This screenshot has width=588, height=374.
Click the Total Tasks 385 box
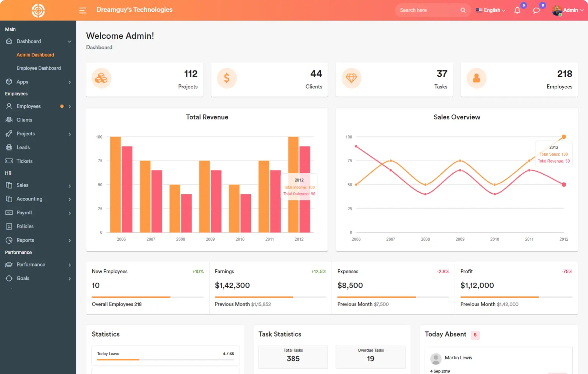click(x=293, y=357)
